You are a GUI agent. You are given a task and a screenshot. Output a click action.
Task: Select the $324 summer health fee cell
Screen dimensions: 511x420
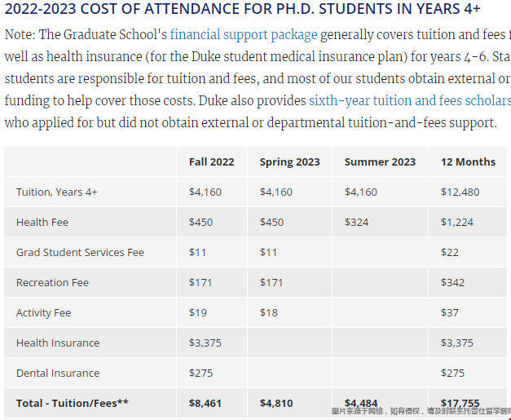tap(356, 222)
